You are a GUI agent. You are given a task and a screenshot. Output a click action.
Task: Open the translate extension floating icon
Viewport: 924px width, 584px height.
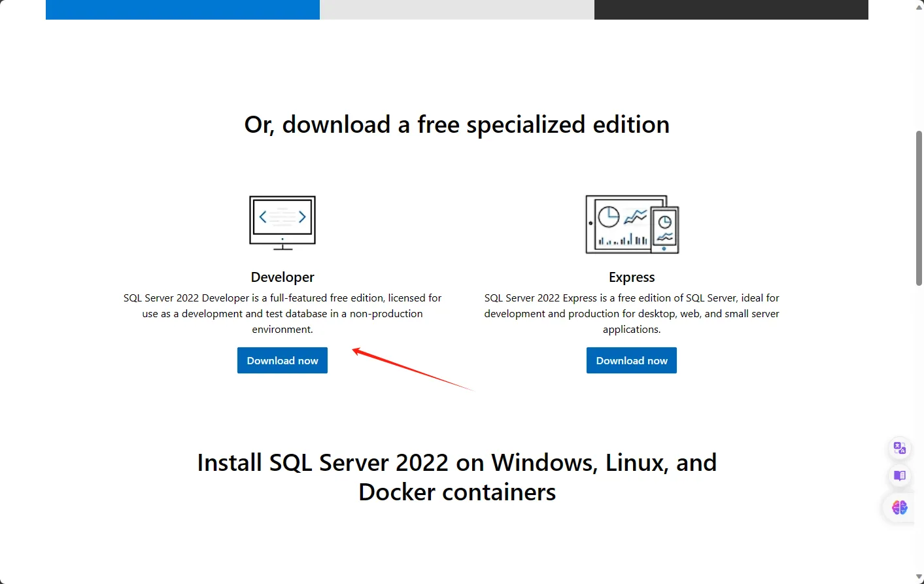point(900,448)
